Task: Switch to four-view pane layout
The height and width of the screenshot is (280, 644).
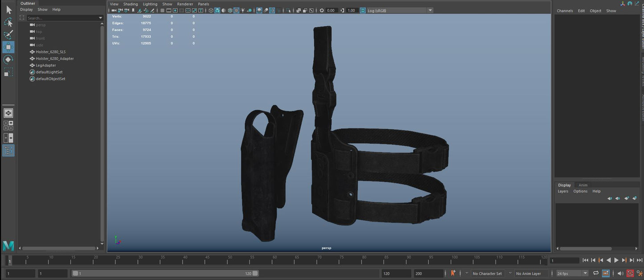Action: [x=8, y=126]
